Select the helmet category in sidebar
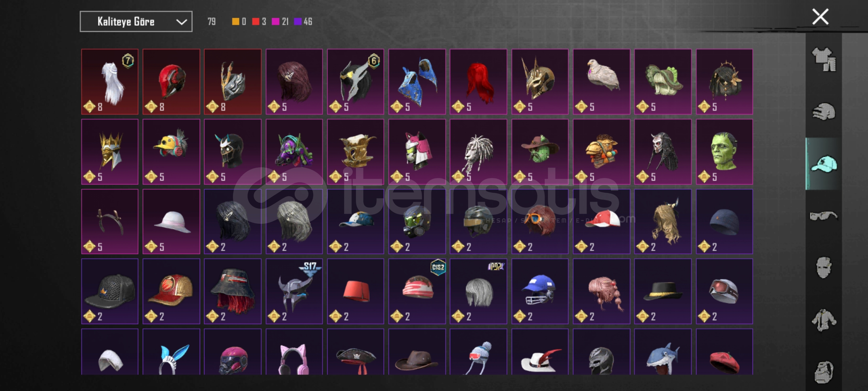 (x=824, y=112)
